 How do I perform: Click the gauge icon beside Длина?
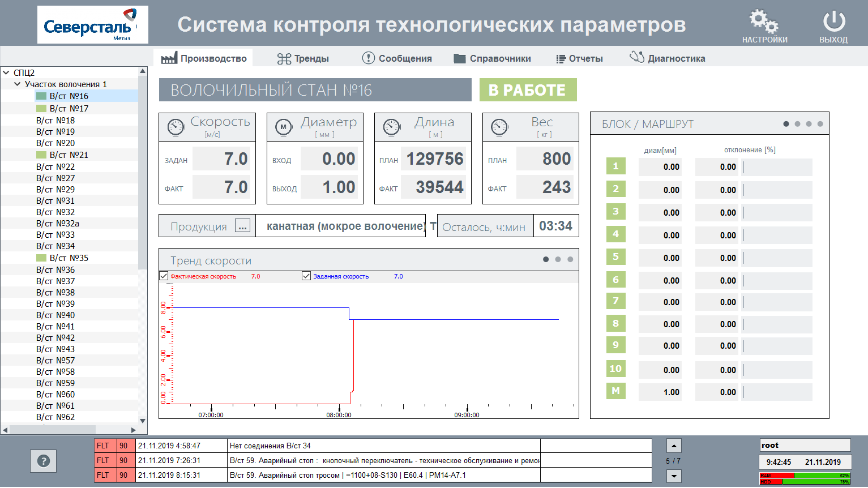click(x=392, y=127)
